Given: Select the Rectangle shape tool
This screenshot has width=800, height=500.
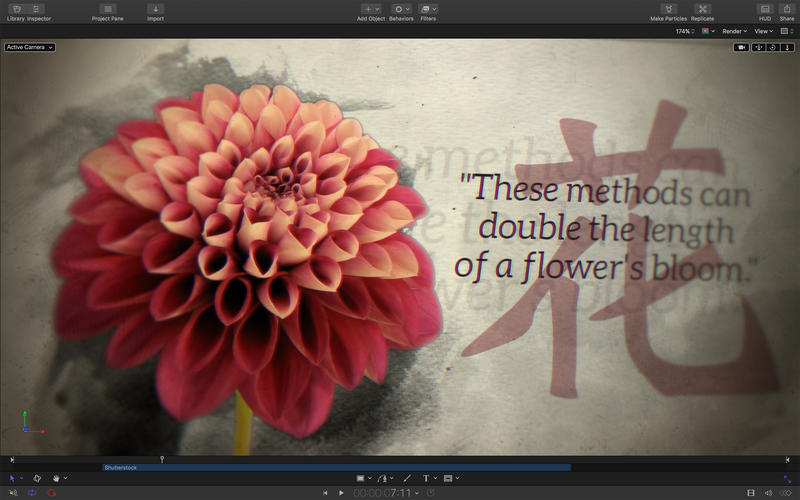Looking at the screenshot, I should coord(361,478).
